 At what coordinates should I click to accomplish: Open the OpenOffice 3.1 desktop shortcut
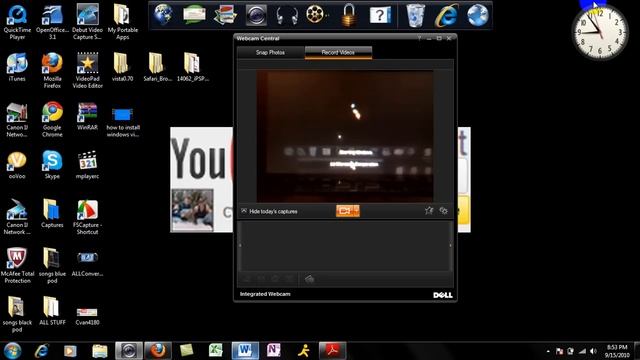[52, 21]
